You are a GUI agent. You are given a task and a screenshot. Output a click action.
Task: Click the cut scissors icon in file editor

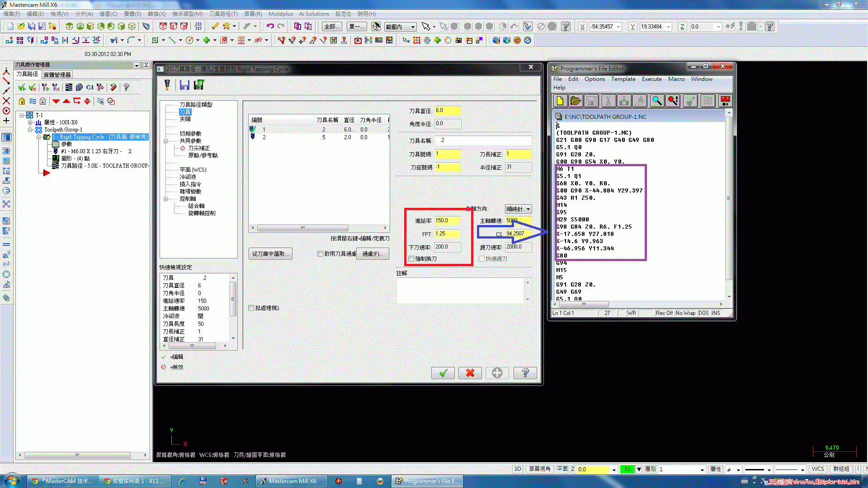(x=608, y=101)
